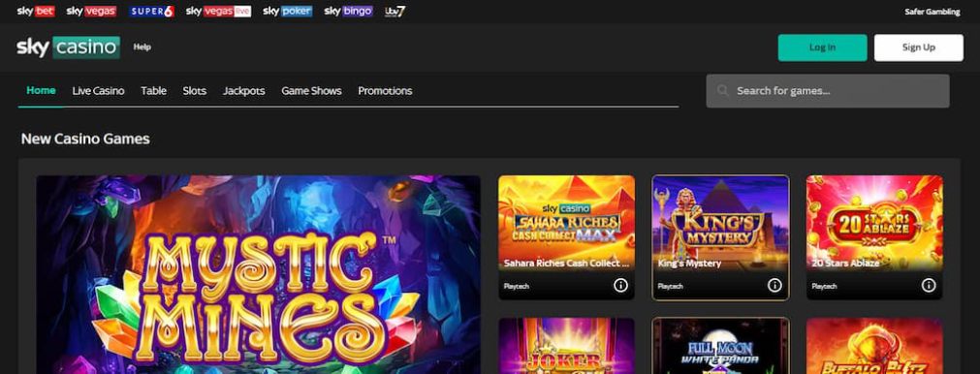Open the Sky Bet logo link
The width and height of the screenshot is (980, 374).
pyautogui.click(x=36, y=12)
